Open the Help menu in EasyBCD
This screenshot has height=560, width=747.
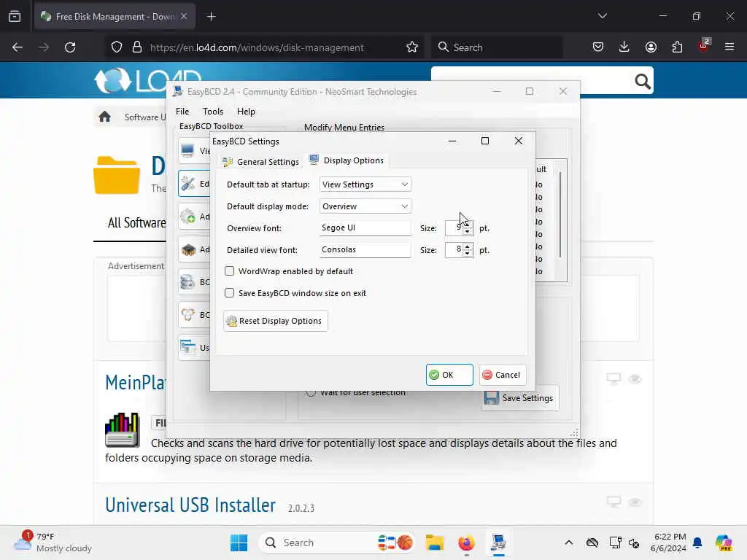[247, 112]
